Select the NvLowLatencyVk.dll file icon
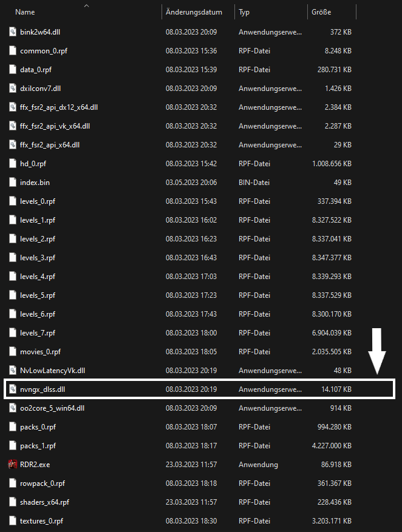This screenshot has height=532, width=402. (x=12, y=371)
